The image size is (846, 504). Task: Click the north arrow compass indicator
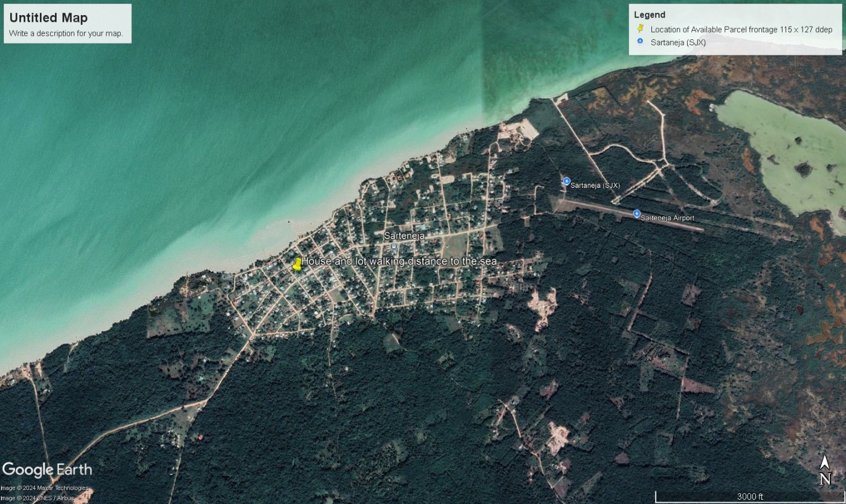(825, 470)
